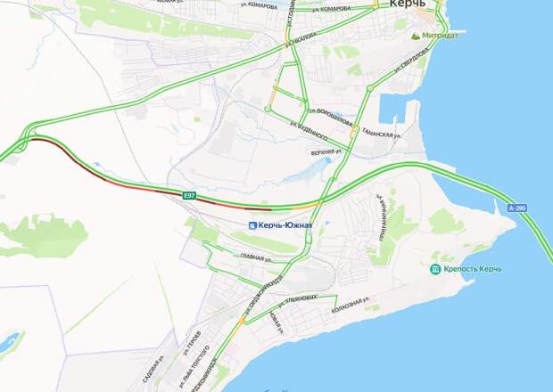This screenshot has height=392, width=553.
Task: Click the roundabout at ул. Буденного's west end
Action: pos(268,109)
